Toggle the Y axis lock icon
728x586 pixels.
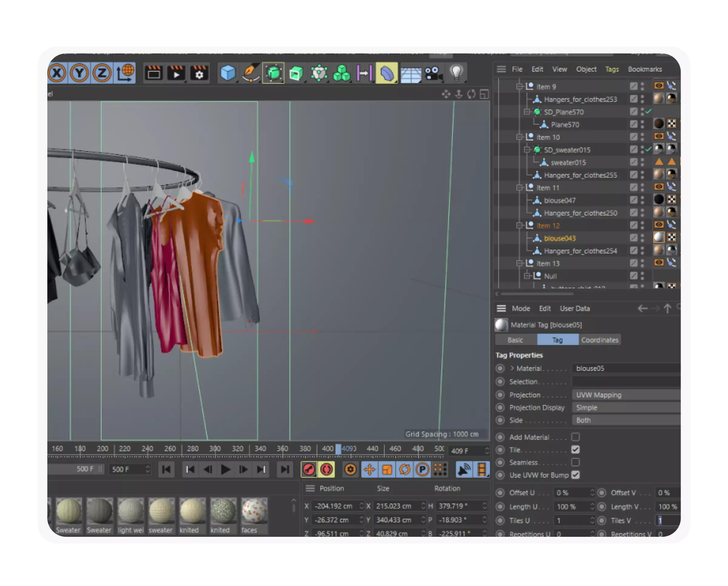pyautogui.click(x=79, y=73)
